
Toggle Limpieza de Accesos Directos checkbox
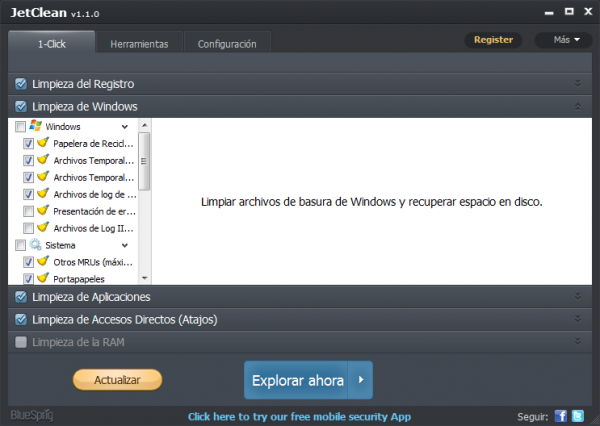[21, 319]
